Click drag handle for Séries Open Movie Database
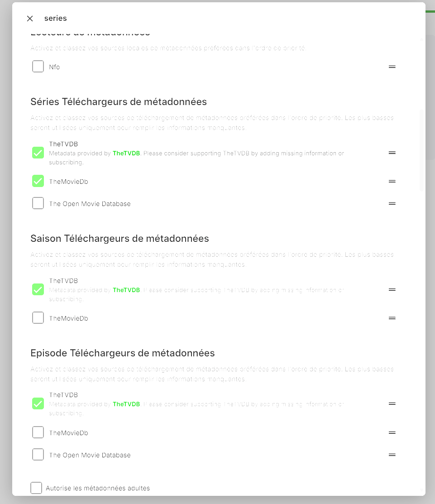 point(392,203)
